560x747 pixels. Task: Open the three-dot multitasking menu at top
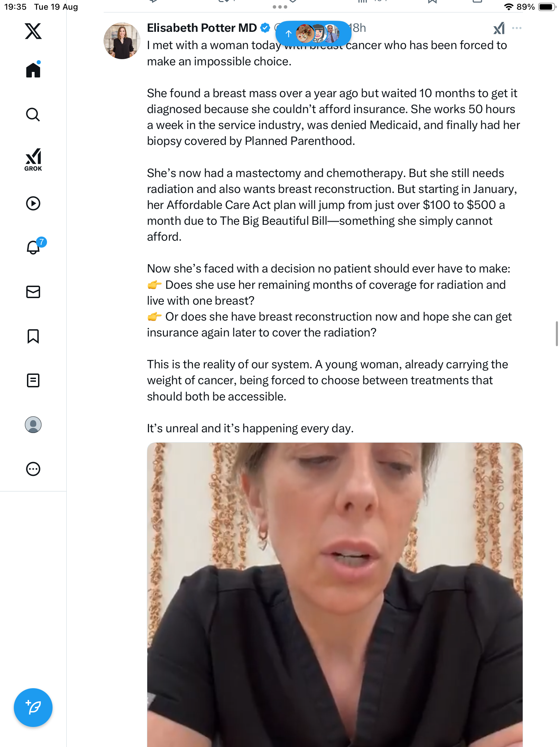(x=280, y=7)
